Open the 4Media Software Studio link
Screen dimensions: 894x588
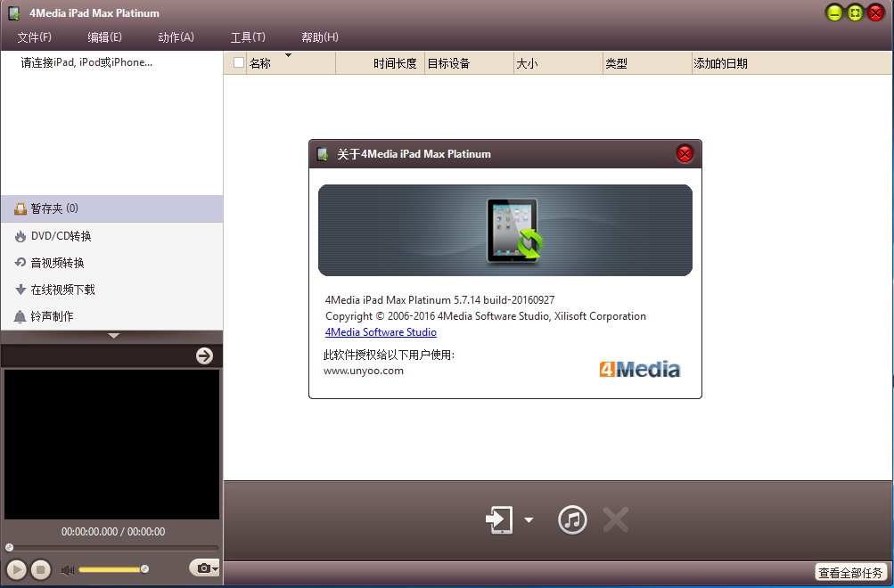(381, 332)
